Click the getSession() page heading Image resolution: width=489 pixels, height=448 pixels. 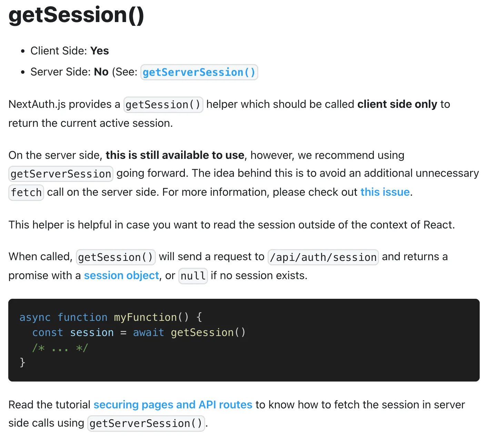(x=76, y=15)
